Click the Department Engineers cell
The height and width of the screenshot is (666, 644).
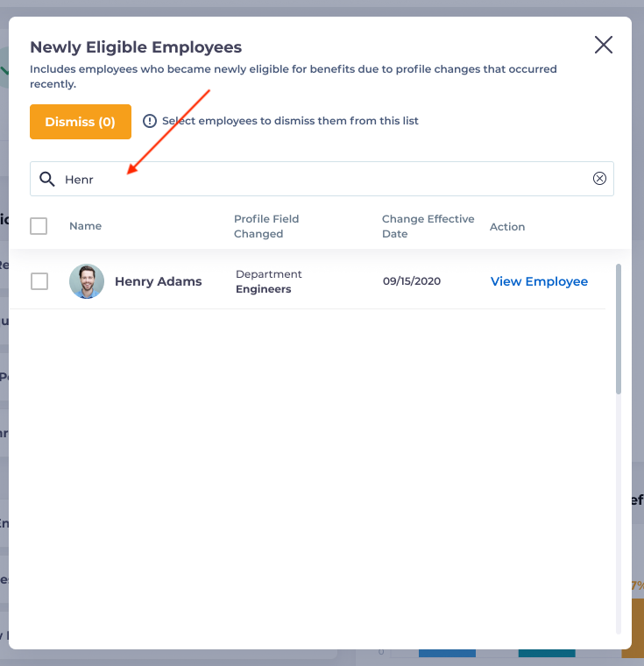268,281
